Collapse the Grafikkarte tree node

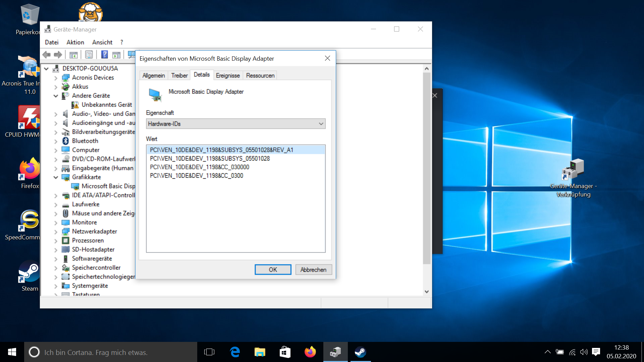tap(56, 177)
